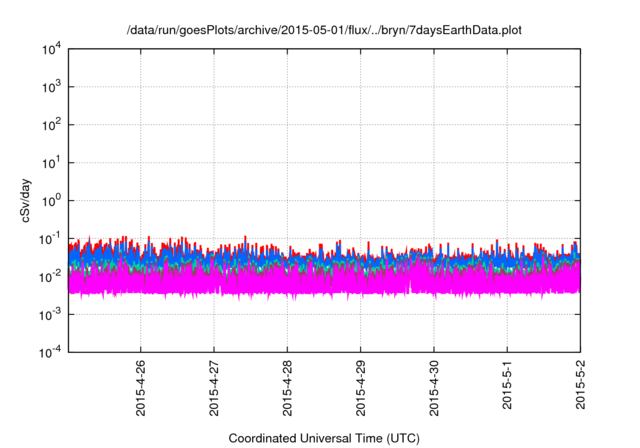This screenshot has height=448, width=640.
Task: Click the 10^-1 y-axis tick label
Action: [x=50, y=239]
